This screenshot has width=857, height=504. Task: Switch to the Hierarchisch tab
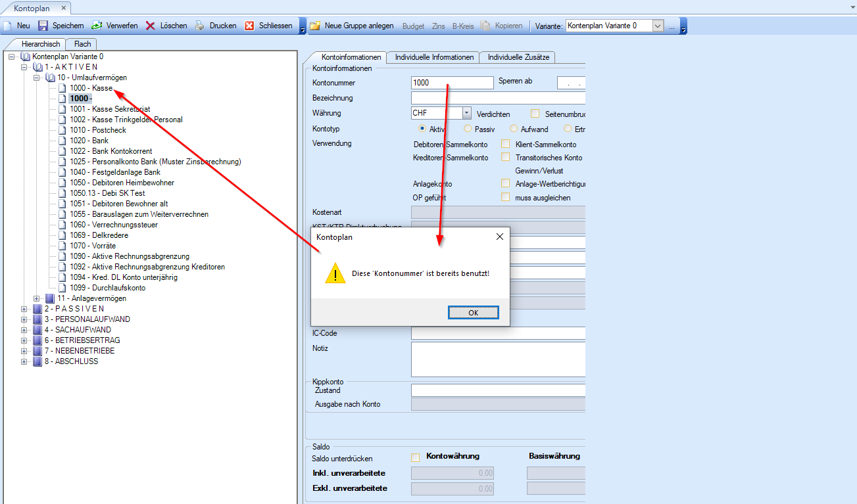[x=41, y=44]
